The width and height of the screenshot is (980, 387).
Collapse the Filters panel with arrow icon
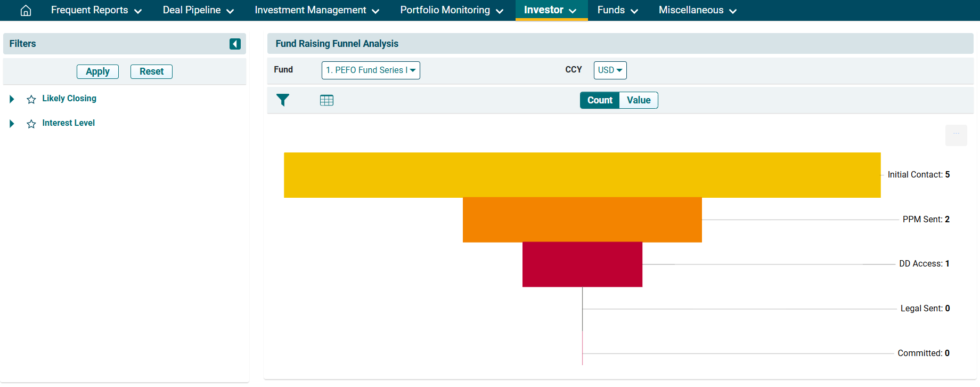tap(235, 44)
